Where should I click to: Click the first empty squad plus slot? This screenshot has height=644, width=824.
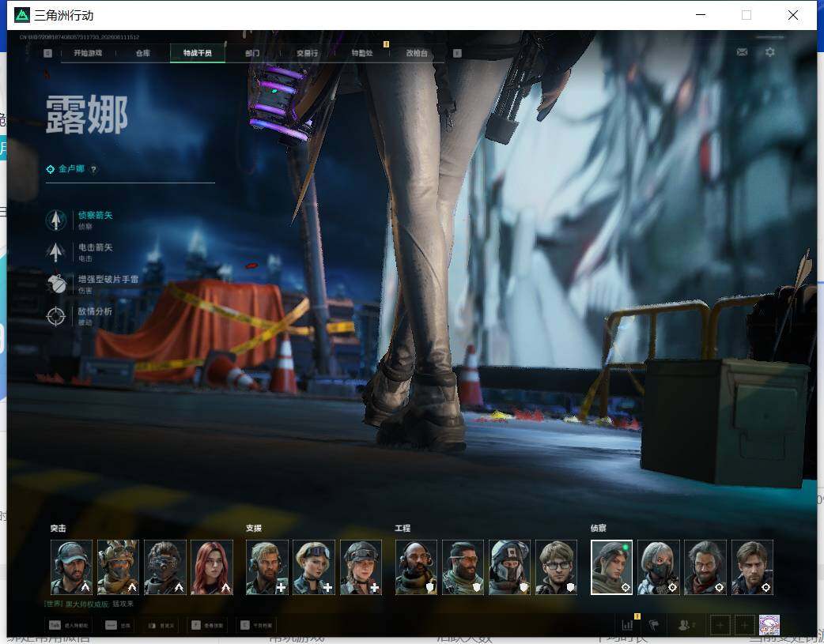(x=720, y=625)
